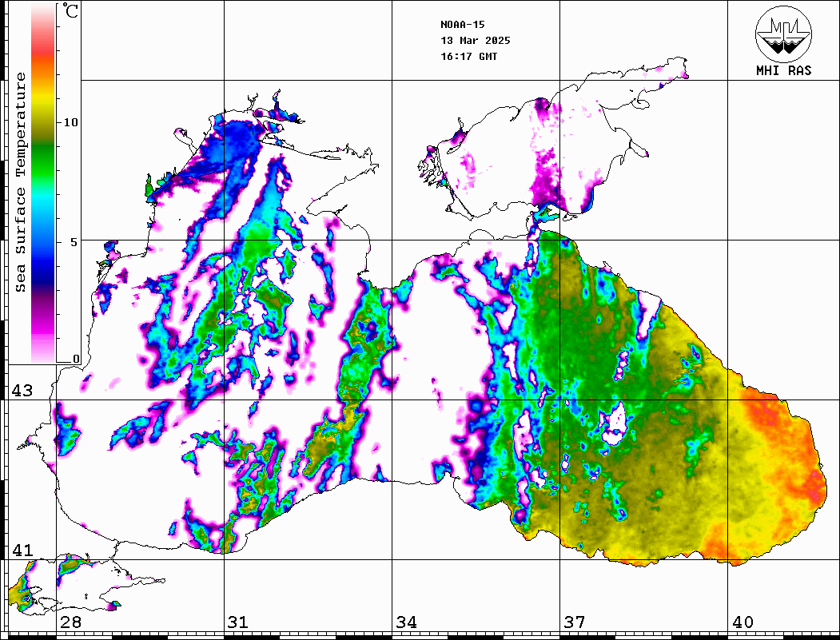Click latitude label 43
The image size is (840, 640).
click(x=22, y=391)
